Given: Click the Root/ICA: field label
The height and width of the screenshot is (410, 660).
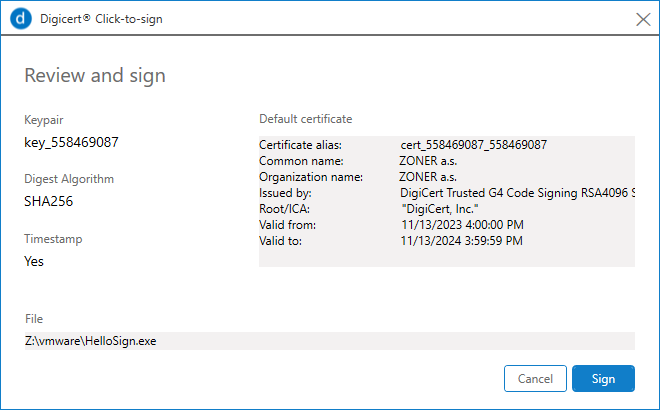Looking at the screenshot, I should pos(285,209).
